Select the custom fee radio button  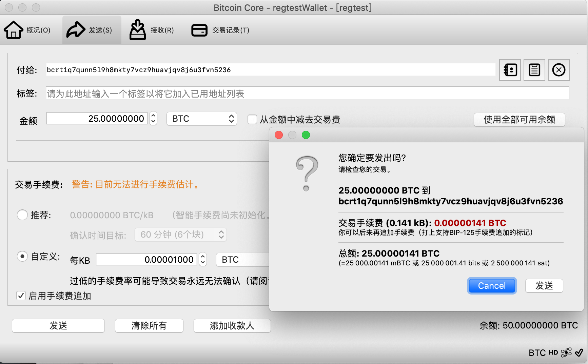[22, 256]
